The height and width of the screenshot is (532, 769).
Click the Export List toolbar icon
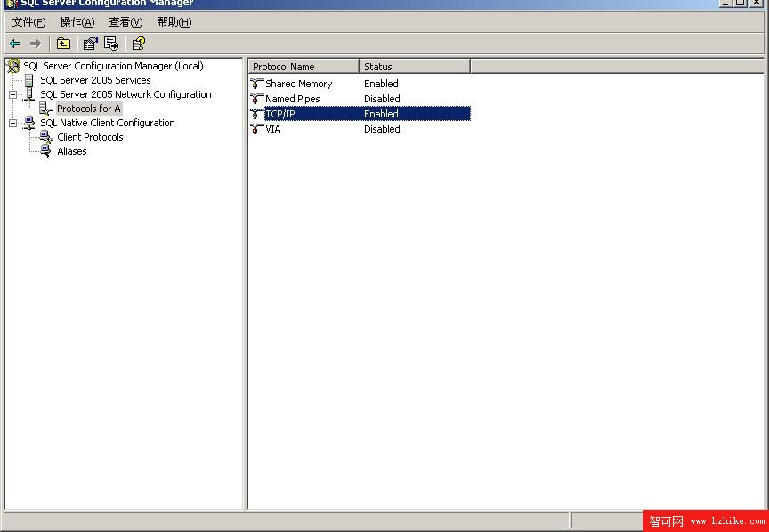click(111, 44)
